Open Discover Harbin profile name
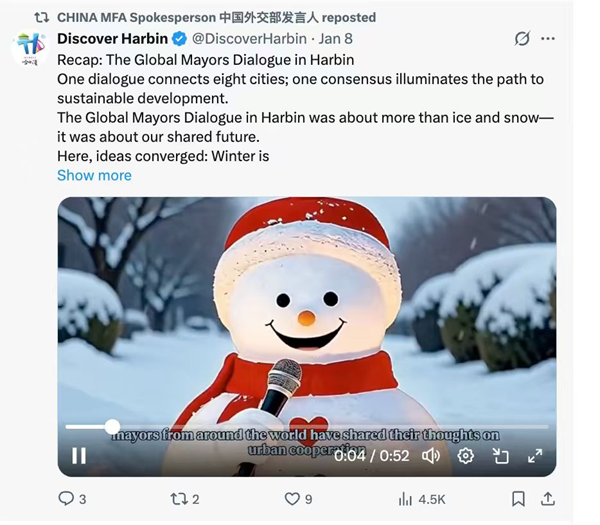This screenshot has height=525, width=600. coord(112,38)
